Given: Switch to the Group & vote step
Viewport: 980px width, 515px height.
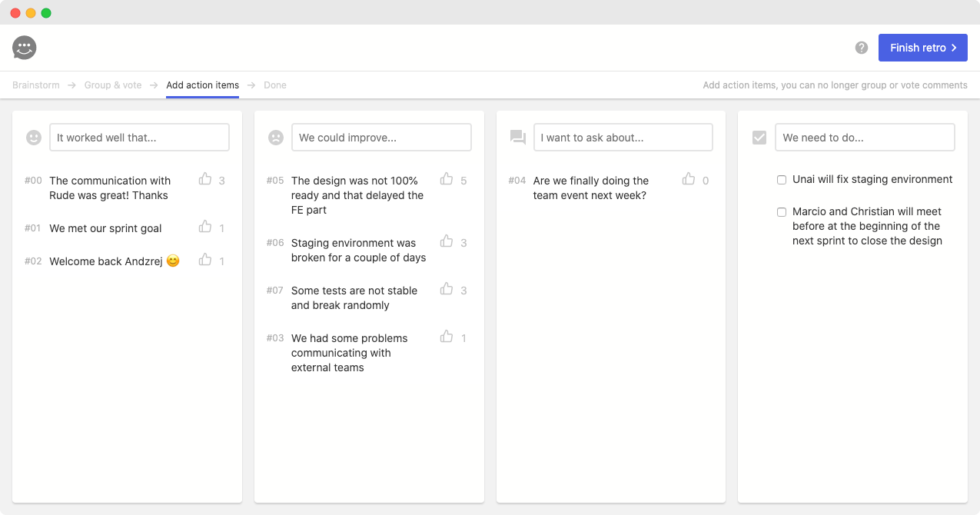Looking at the screenshot, I should [x=113, y=85].
